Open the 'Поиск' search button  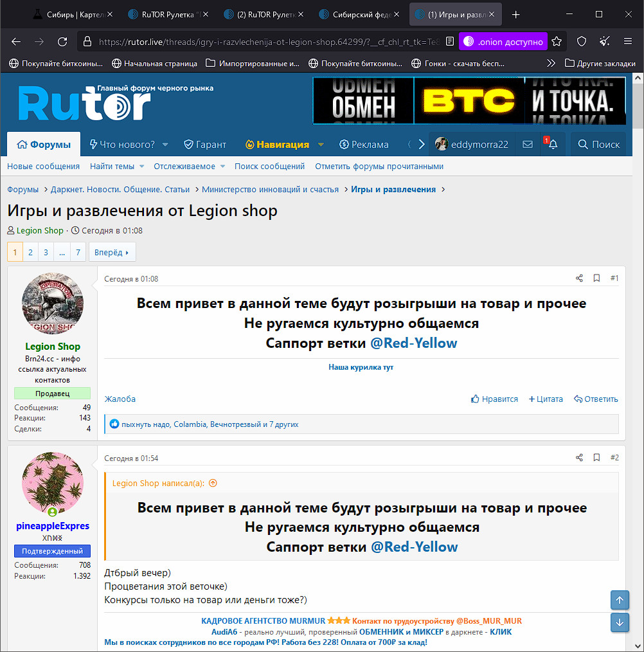click(x=598, y=144)
